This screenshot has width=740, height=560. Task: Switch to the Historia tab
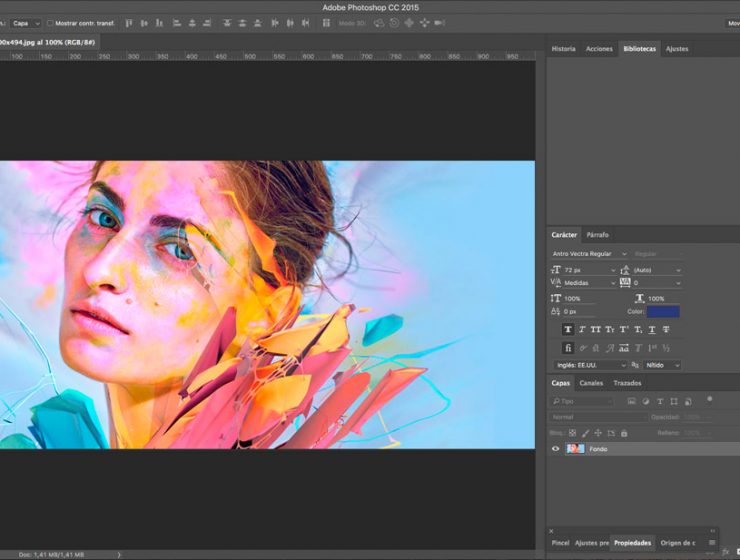(x=563, y=49)
